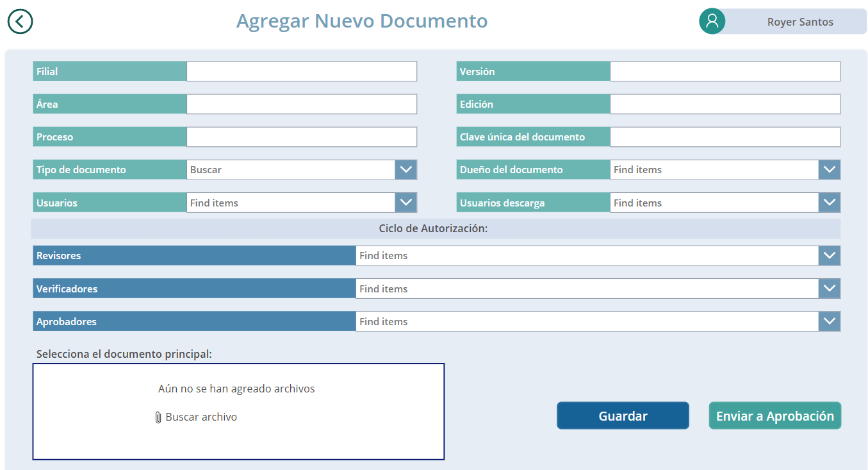Click the back arrow icon

20,21
